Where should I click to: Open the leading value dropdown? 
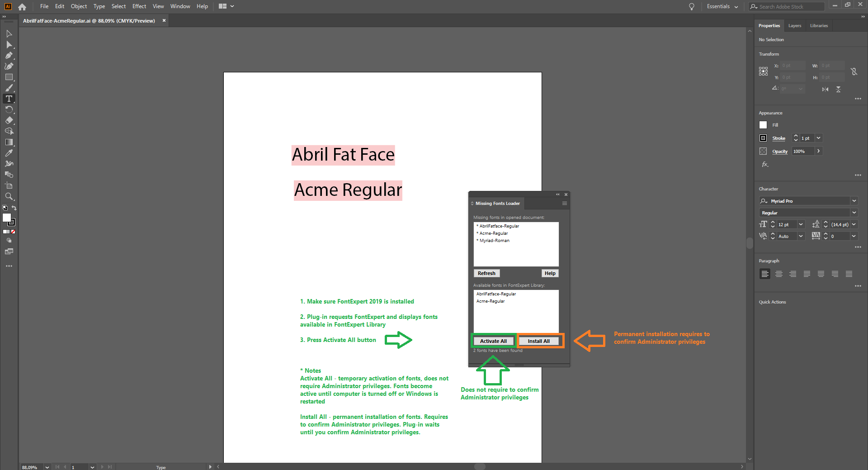point(854,224)
